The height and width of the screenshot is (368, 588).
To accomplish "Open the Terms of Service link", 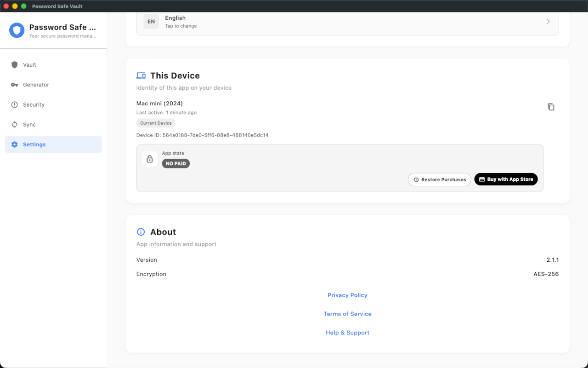I will 347,314.
